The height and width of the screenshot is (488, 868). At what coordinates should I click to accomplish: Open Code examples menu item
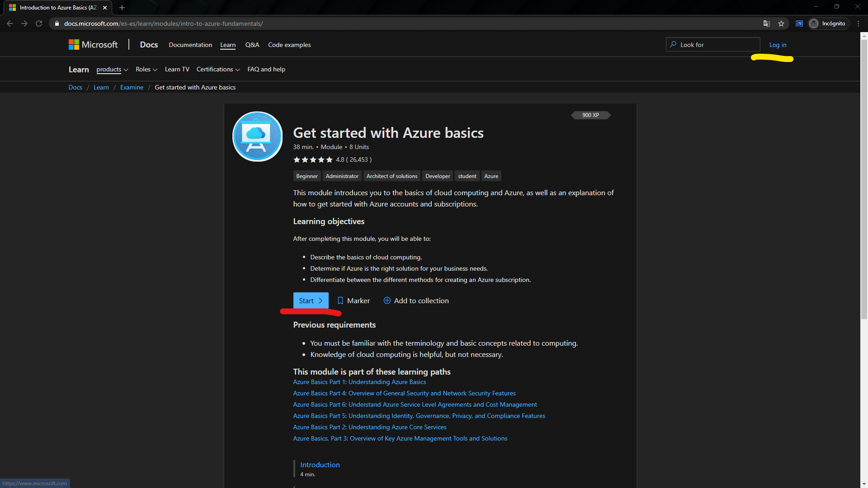(x=289, y=45)
